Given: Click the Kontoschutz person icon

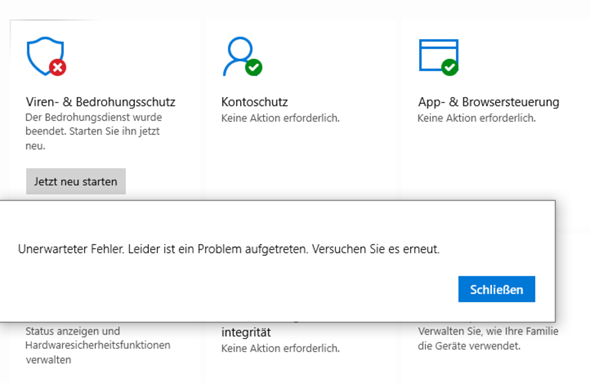Looking at the screenshot, I should tap(242, 56).
